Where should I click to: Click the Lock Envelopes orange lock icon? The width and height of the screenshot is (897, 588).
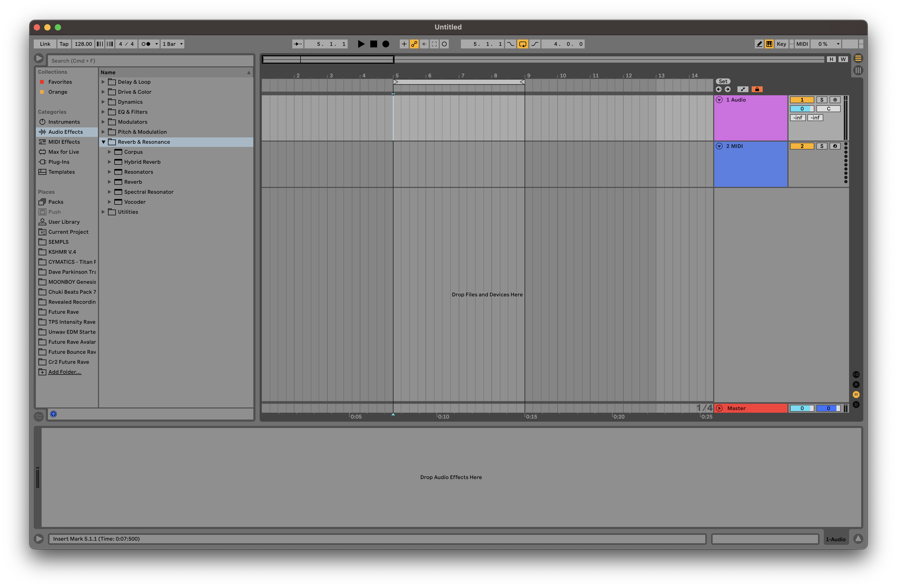tap(757, 89)
